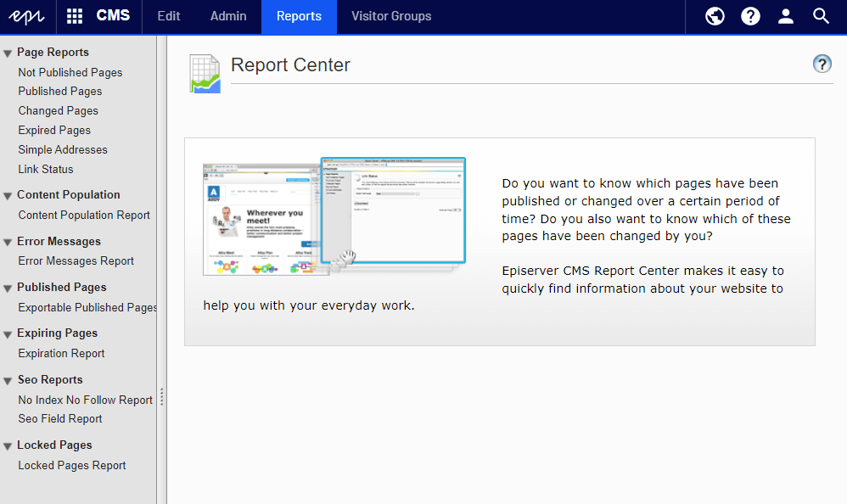Open Expired Pages report

click(x=54, y=130)
